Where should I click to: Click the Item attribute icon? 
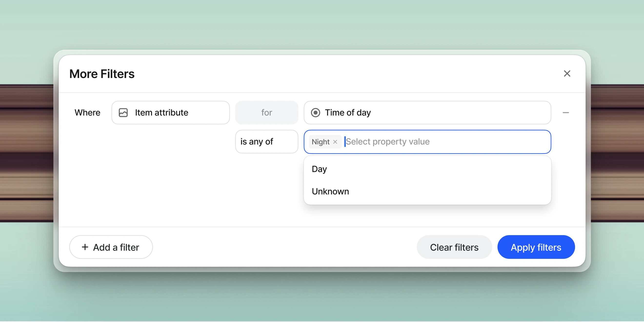123,112
